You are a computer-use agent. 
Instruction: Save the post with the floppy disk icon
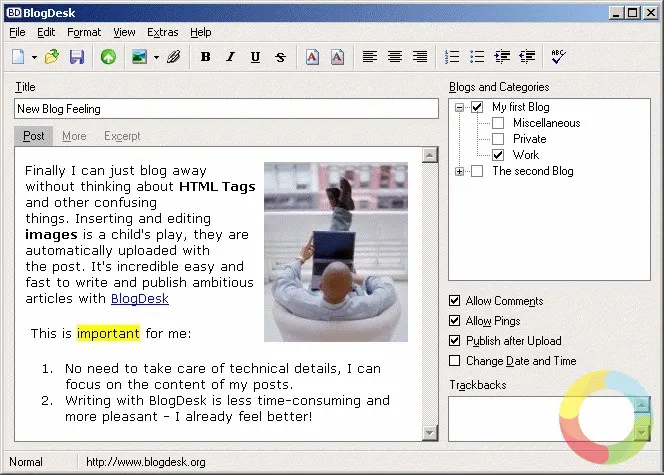click(x=77, y=56)
